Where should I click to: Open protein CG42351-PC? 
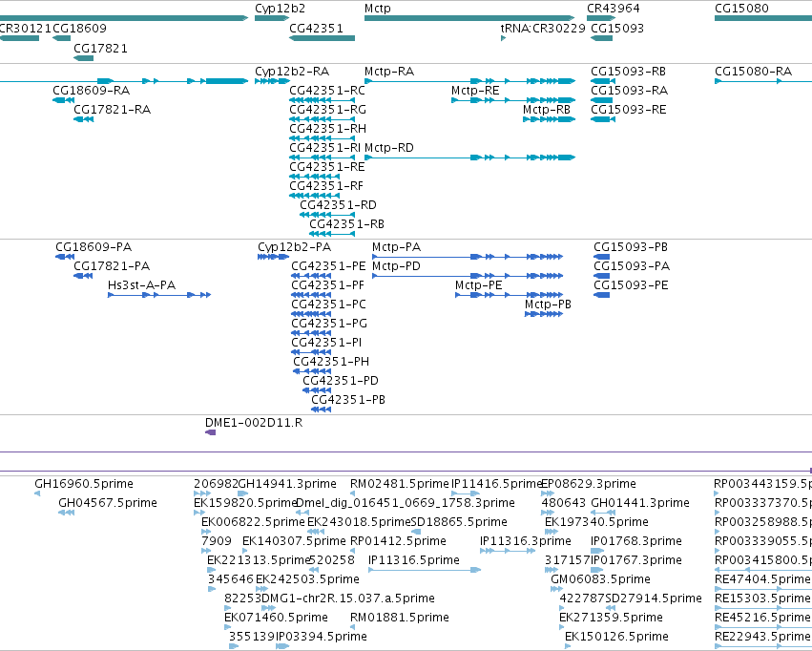tap(329, 305)
